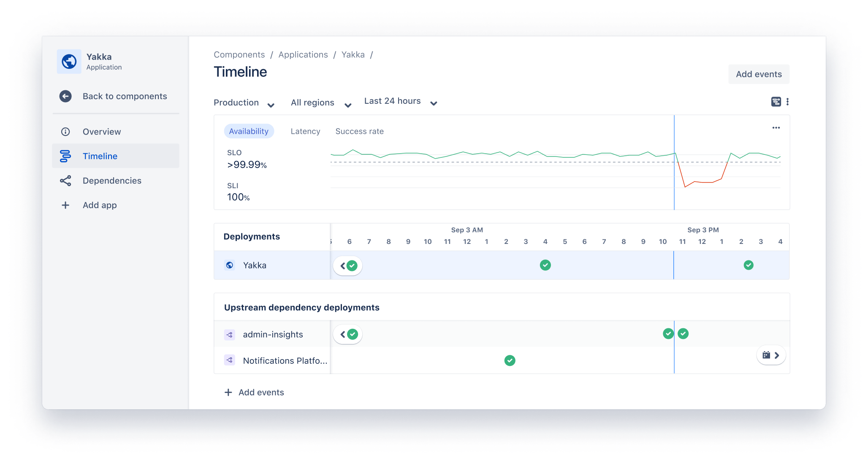The height and width of the screenshot is (460, 868).
Task: Jump forward with calendar arrow button
Action: click(x=771, y=355)
